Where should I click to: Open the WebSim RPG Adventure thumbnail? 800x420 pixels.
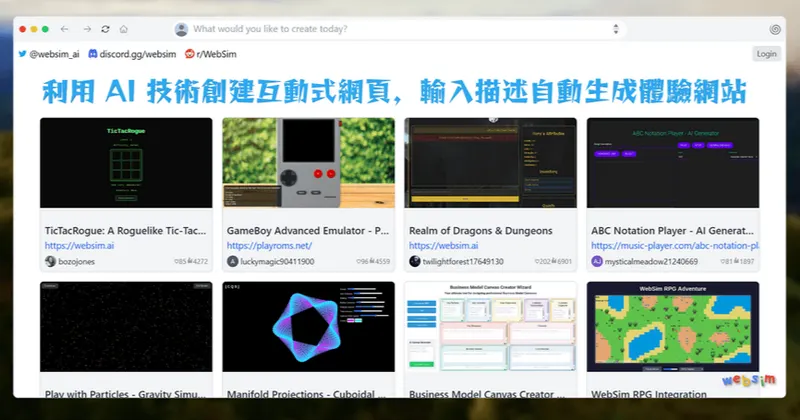point(672,327)
